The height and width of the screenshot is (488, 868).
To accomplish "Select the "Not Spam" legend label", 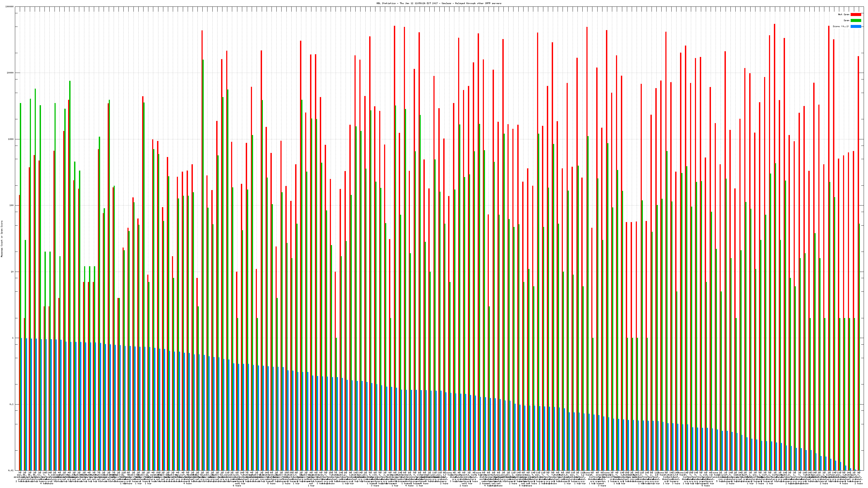I will coord(844,14).
